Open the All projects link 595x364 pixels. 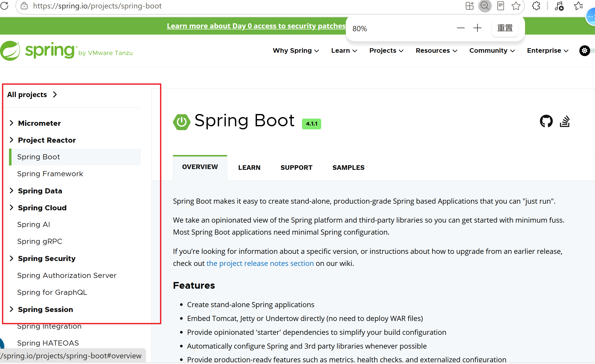(x=32, y=95)
